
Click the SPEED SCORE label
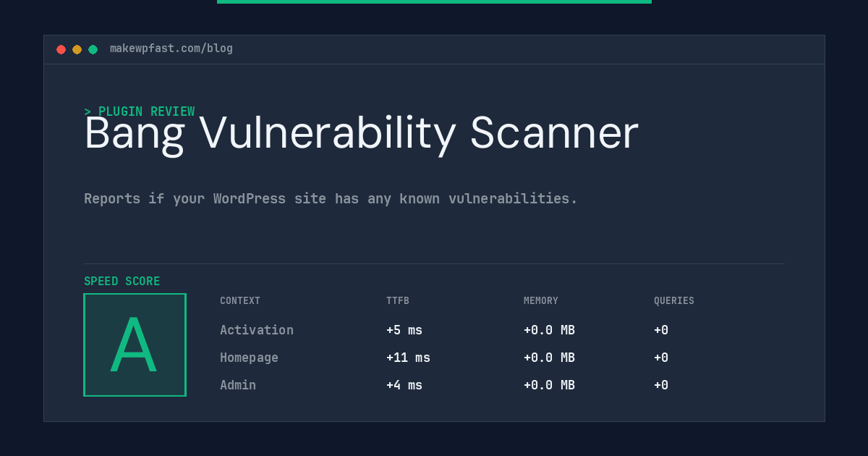122,282
